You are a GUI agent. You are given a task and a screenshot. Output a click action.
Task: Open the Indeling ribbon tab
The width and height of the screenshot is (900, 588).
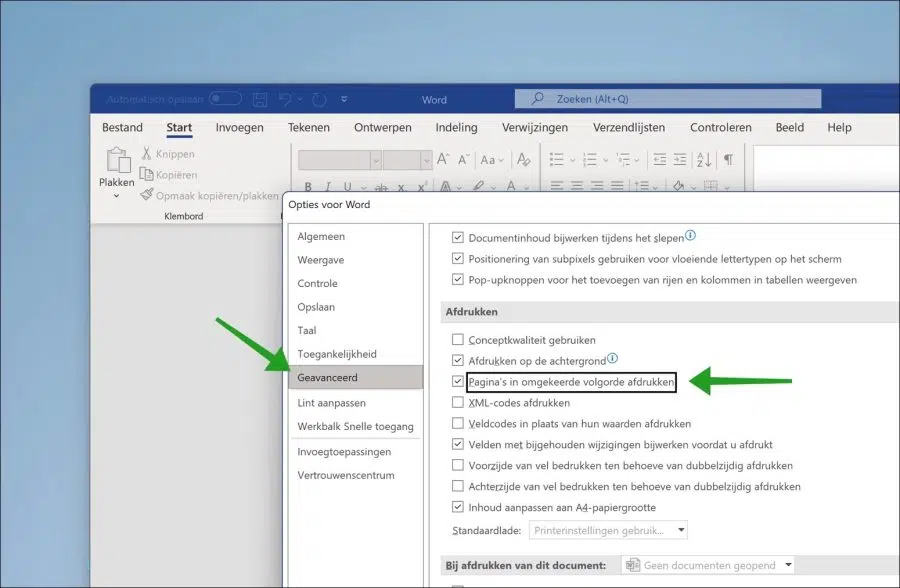coord(456,127)
